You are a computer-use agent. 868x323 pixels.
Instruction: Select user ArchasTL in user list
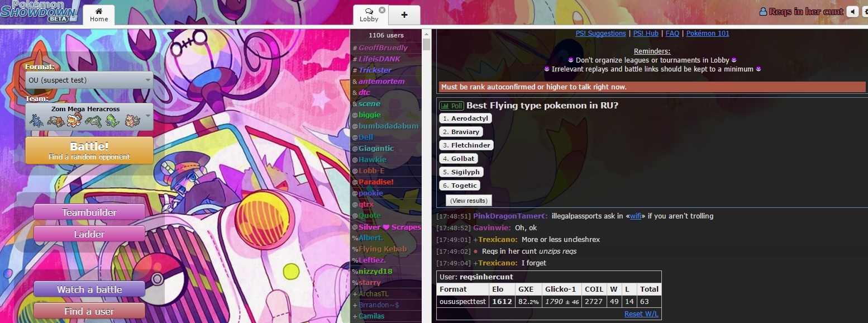coord(386,294)
